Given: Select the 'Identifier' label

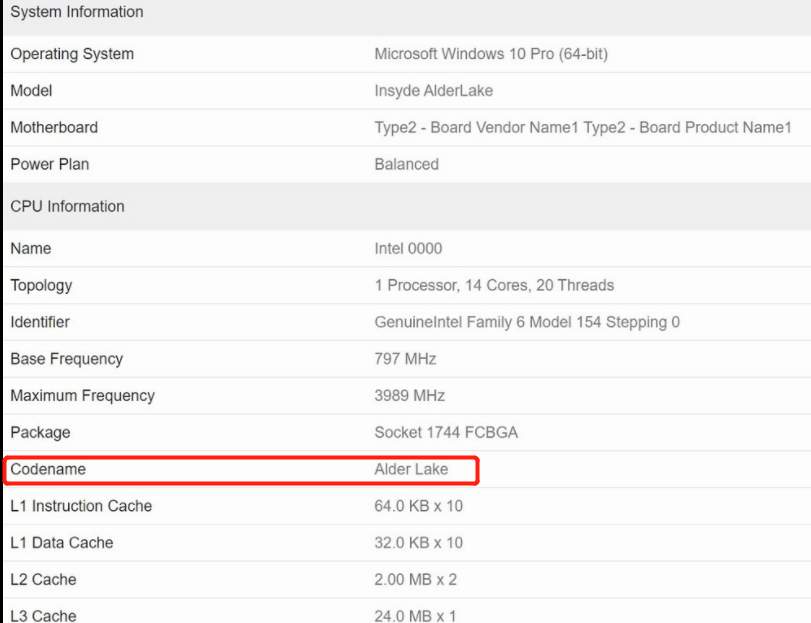Looking at the screenshot, I should 40,322.
